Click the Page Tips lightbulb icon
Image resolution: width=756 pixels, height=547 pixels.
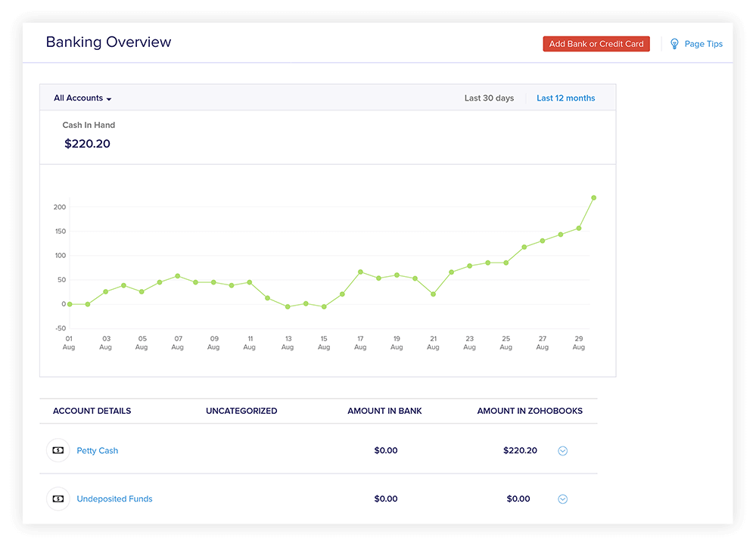pyautogui.click(x=674, y=43)
